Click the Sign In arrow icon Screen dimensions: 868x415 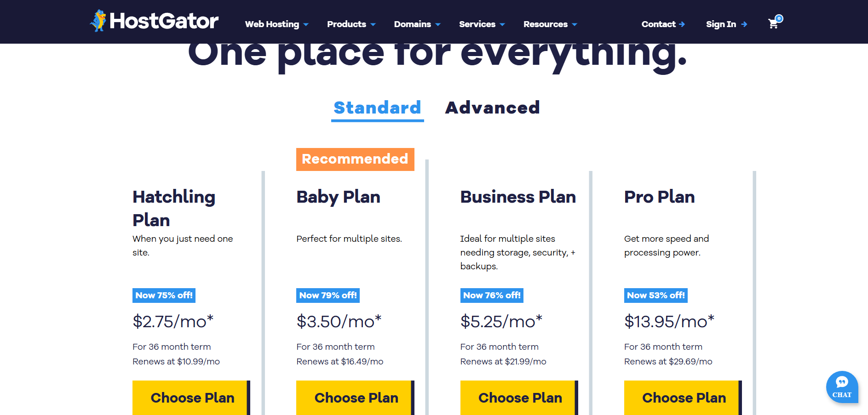(744, 24)
